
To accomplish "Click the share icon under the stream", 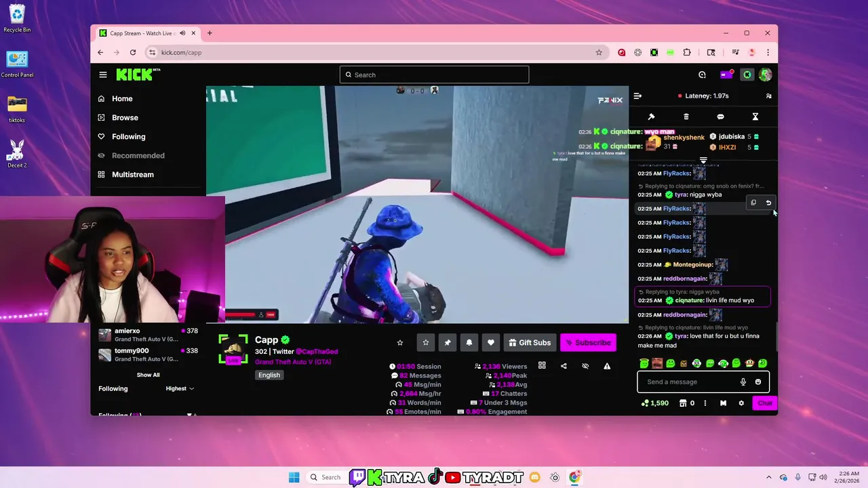I will (x=564, y=366).
